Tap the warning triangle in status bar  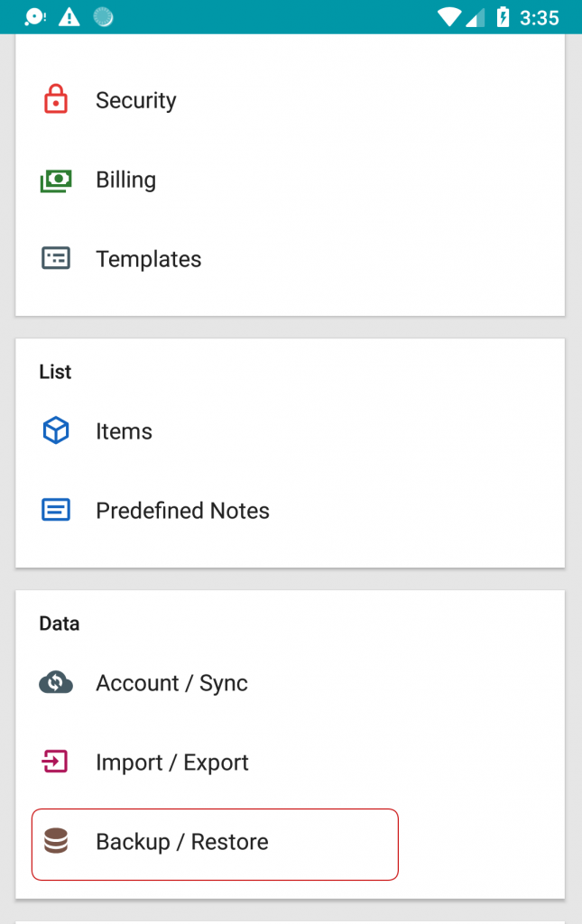click(x=69, y=17)
